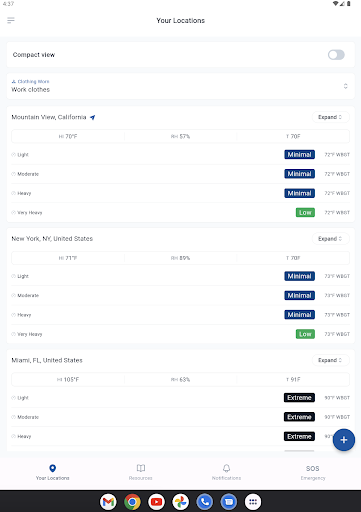Tap the blue plus add-location button

coord(344,440)
